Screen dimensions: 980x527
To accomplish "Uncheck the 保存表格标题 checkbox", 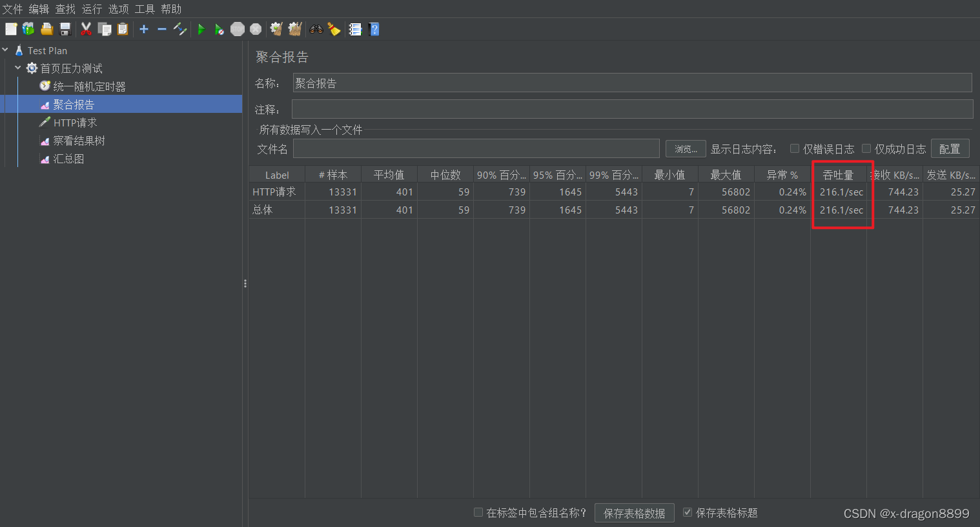I will pyautogui.click(x=688, y=512).
